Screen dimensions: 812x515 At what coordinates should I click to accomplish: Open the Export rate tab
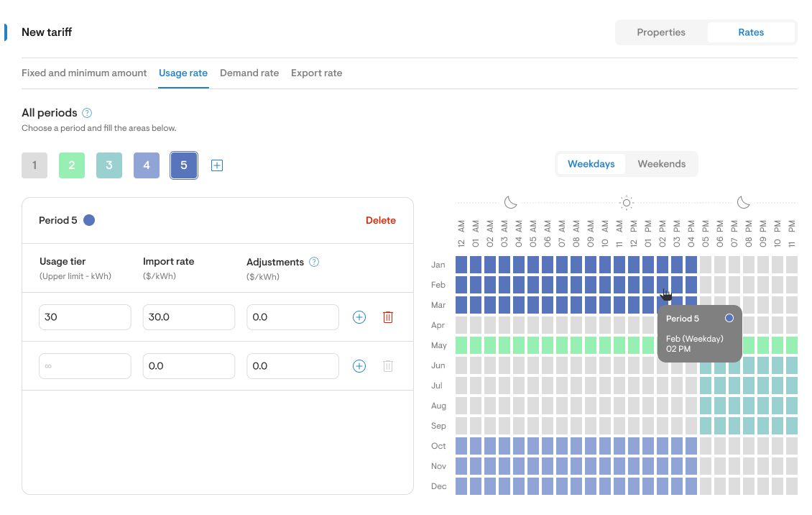pos(316,73)
